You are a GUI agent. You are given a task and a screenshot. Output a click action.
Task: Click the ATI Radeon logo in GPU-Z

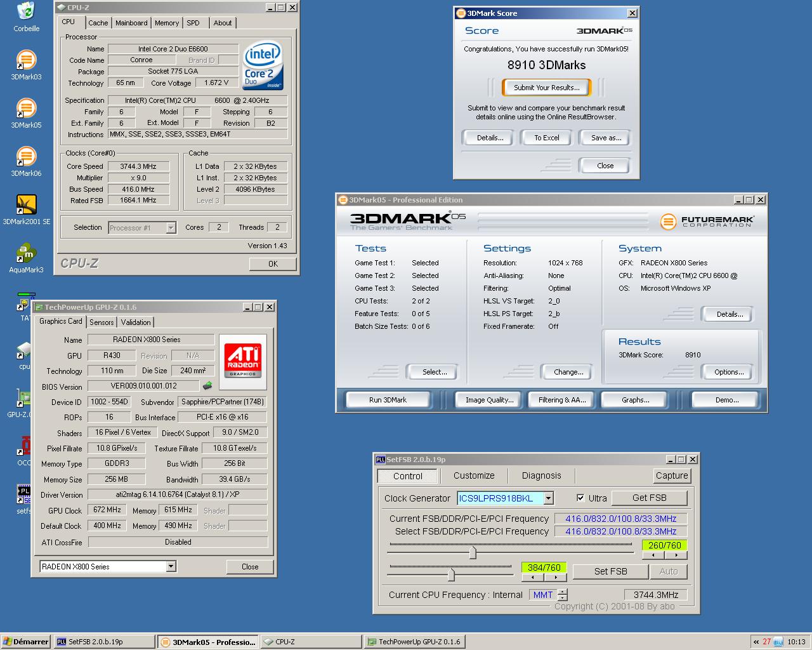[x=243, y=361]
